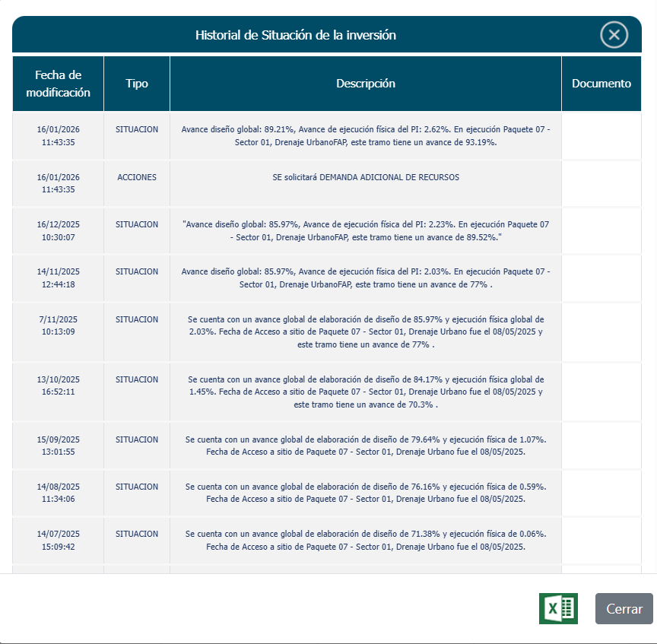This screenshot has width=657, height=644.
Task: Select the 7/11/2025 date cell
Action: (x=59, y=325)
